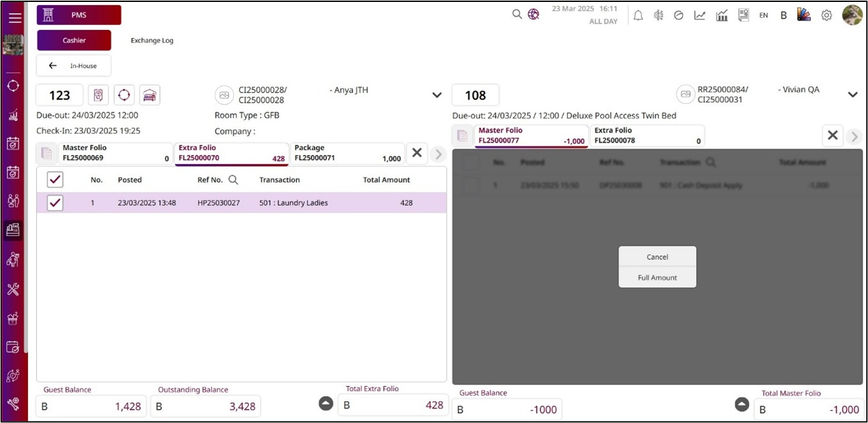Click the room number 123 field
Viewport: 868px width, 423px height.
tap(59, 95)
